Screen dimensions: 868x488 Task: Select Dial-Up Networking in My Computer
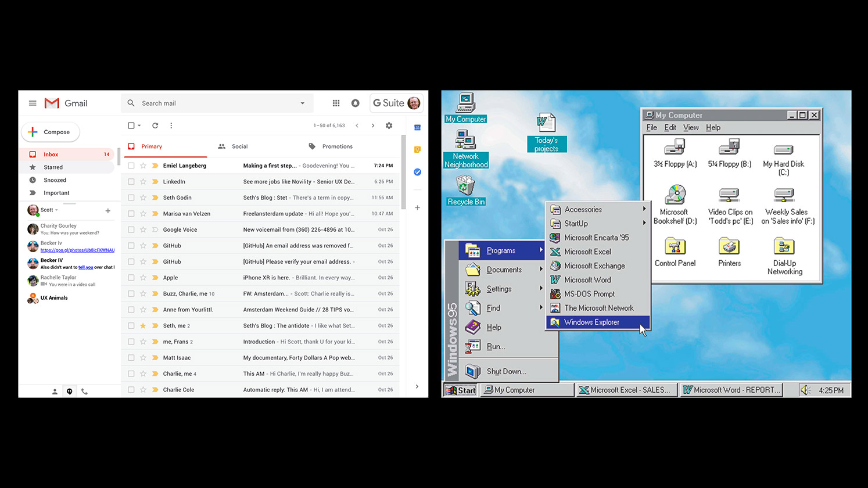(784, 256)
